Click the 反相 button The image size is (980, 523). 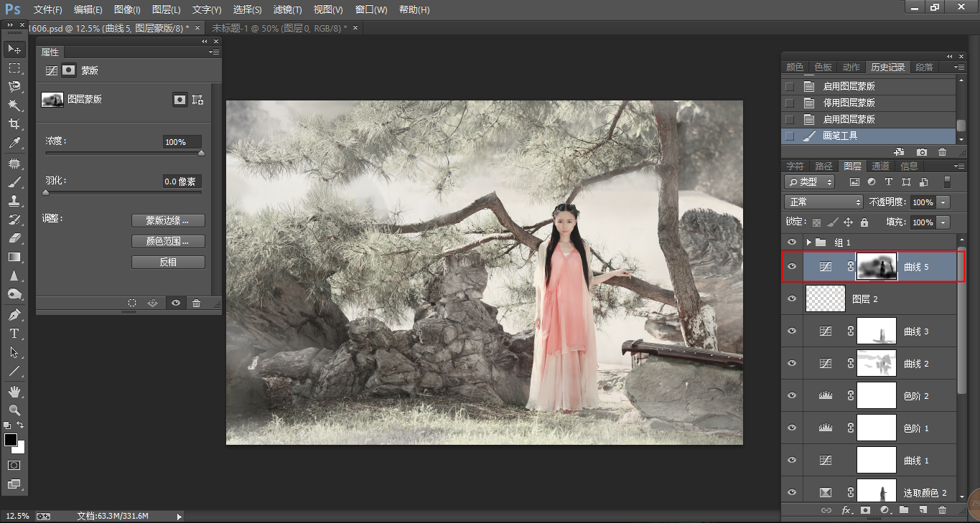[x=169, y=263]
